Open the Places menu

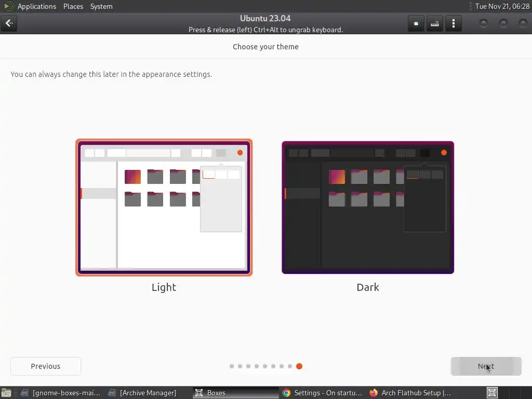coord(73,6)
